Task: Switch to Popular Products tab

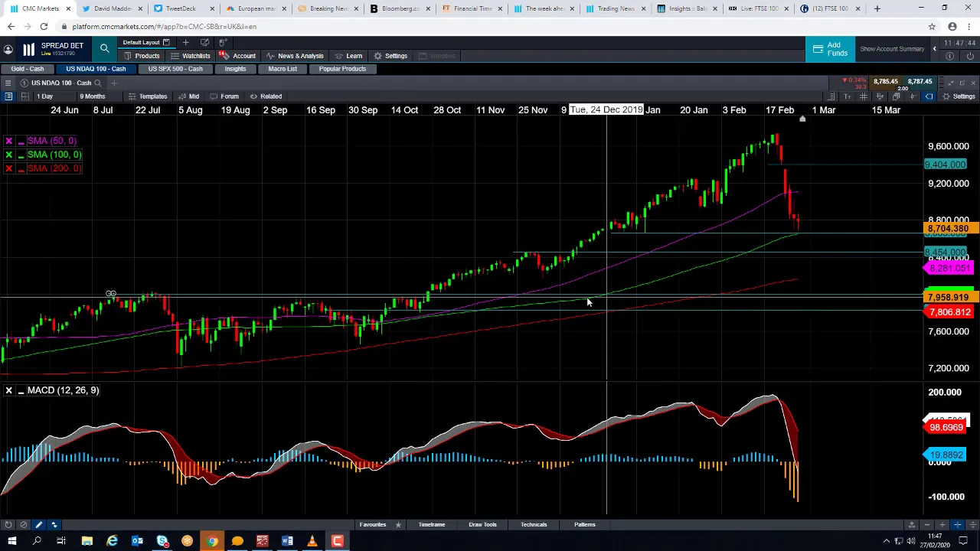Action: click(342, 69)
